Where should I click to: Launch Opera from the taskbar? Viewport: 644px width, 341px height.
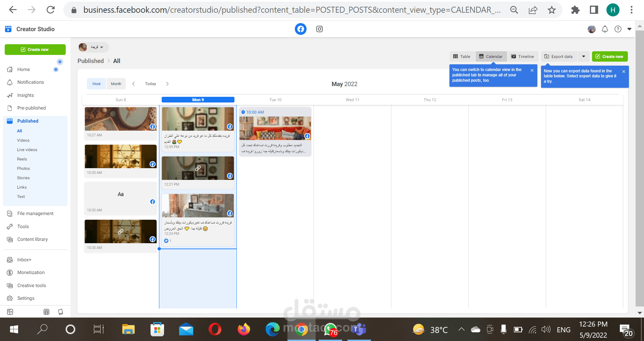click(x=215, y=329)
